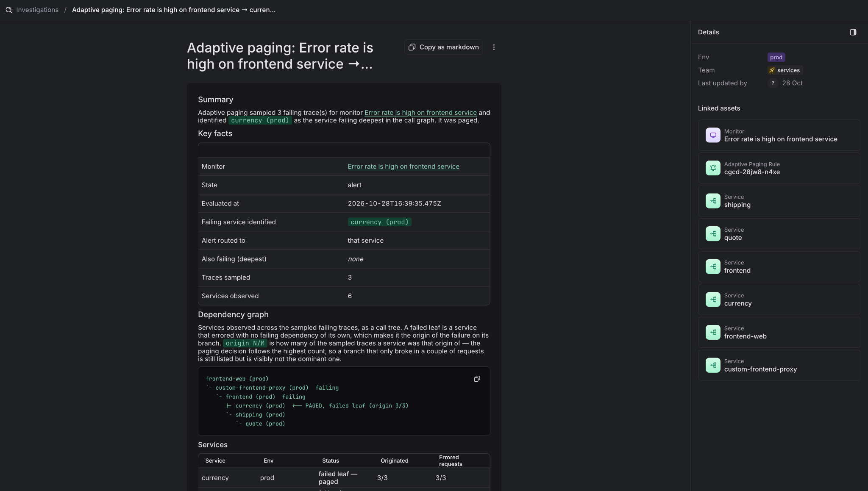Copy the dependency graph code block
This screenshot has height=491, width=868.
(x=477, y=379)
